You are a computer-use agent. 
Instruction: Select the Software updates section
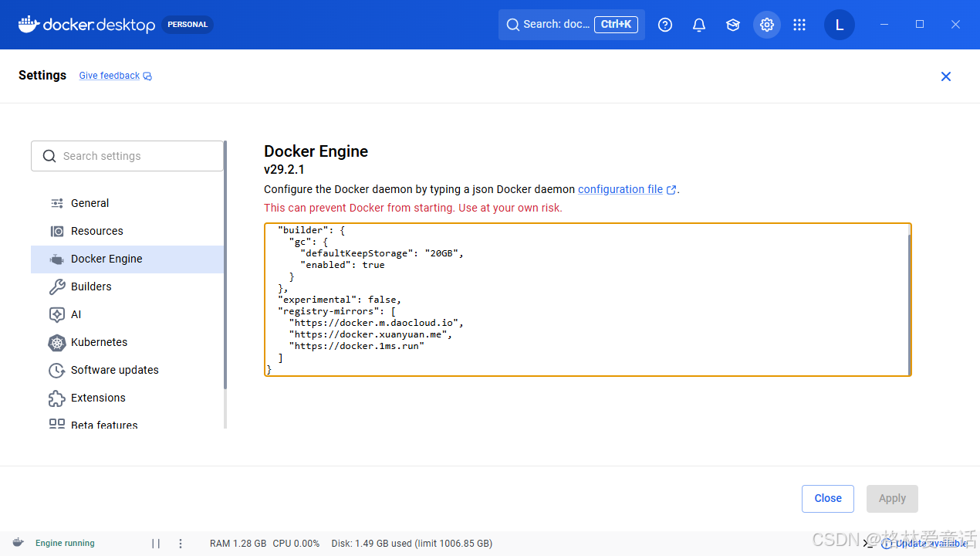(127, 370)
